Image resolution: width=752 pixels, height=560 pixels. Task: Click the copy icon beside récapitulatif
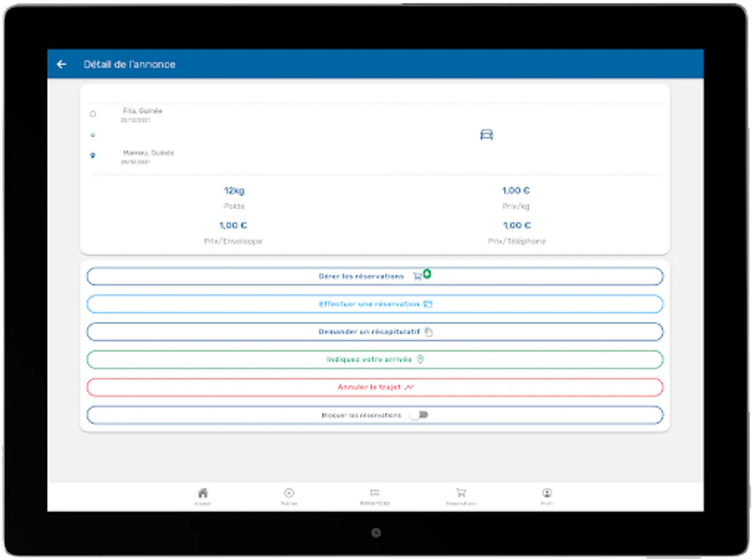(429, 332)
